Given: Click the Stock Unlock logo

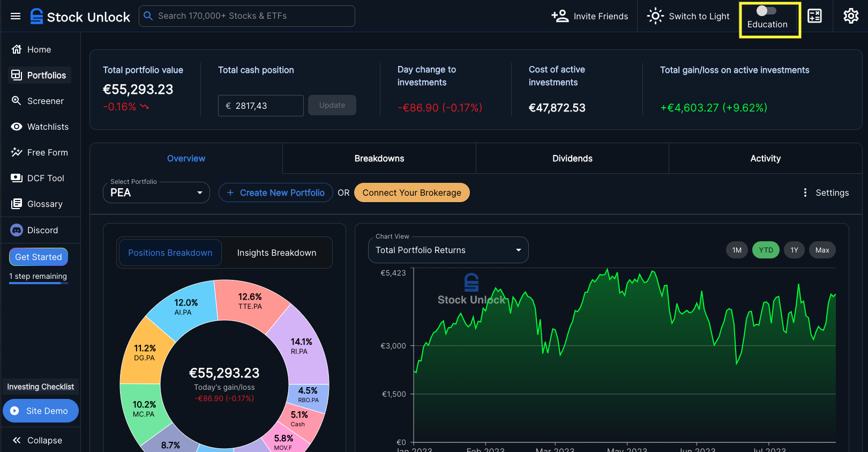Looking at the screenshot, I should tap(80, 17).
